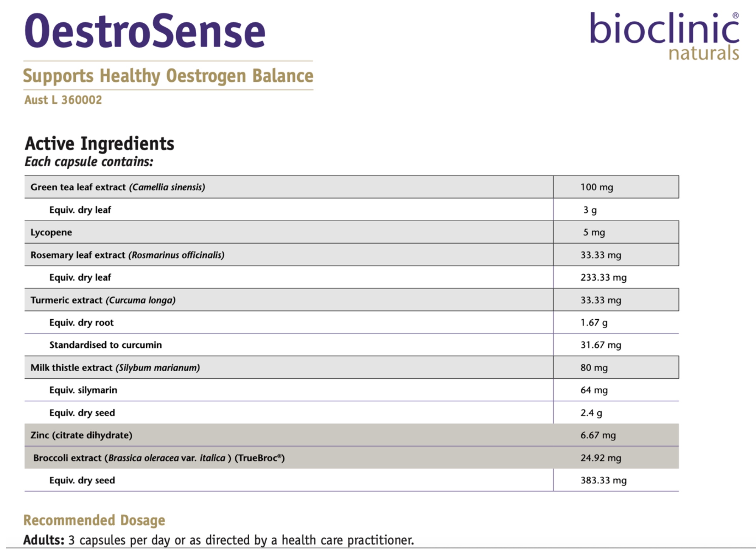Select the Aust L 360002 number
756x551 pixels.
tap(63, 100)
